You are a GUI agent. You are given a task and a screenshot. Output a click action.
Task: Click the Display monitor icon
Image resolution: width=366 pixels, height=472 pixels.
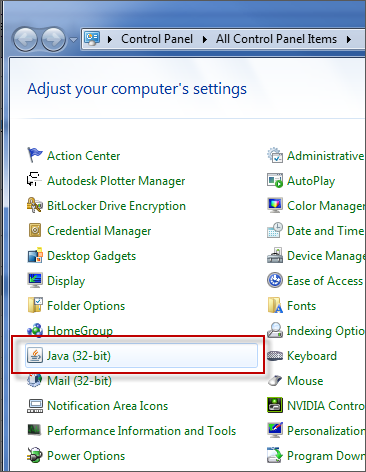tap(35, 280)
